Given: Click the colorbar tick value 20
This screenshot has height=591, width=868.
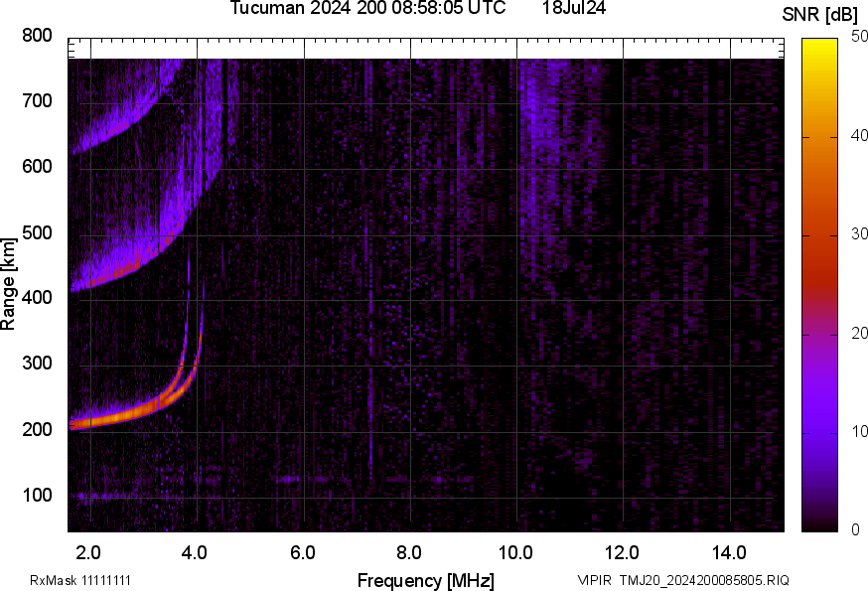Looking at the screenshot, I should click(859, 333).
